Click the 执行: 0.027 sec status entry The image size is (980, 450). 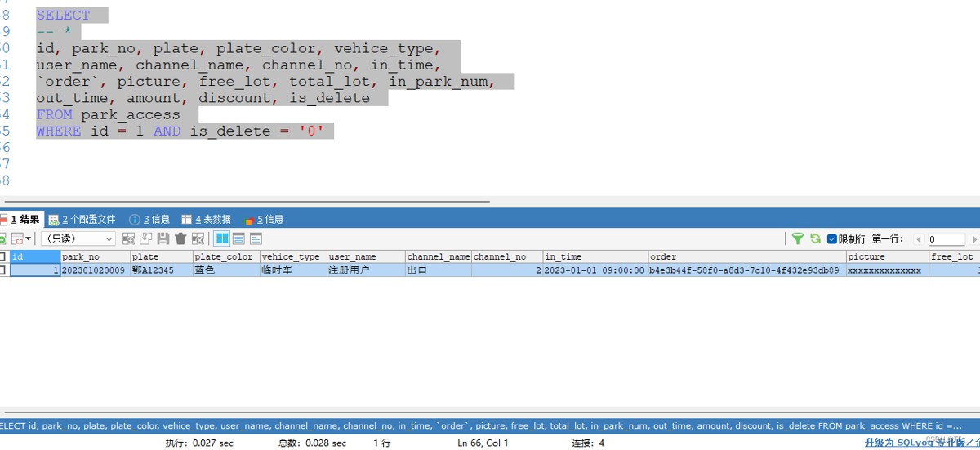[199, 443]
